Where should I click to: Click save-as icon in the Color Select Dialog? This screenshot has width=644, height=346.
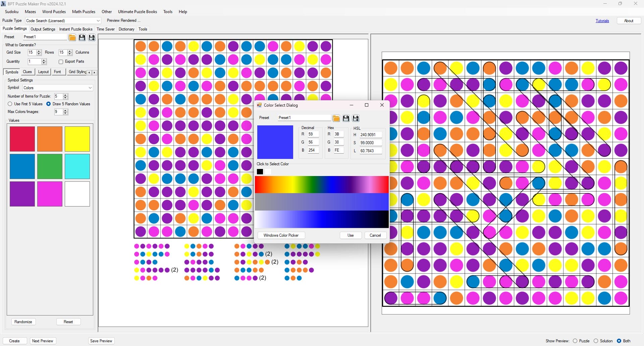356,118
